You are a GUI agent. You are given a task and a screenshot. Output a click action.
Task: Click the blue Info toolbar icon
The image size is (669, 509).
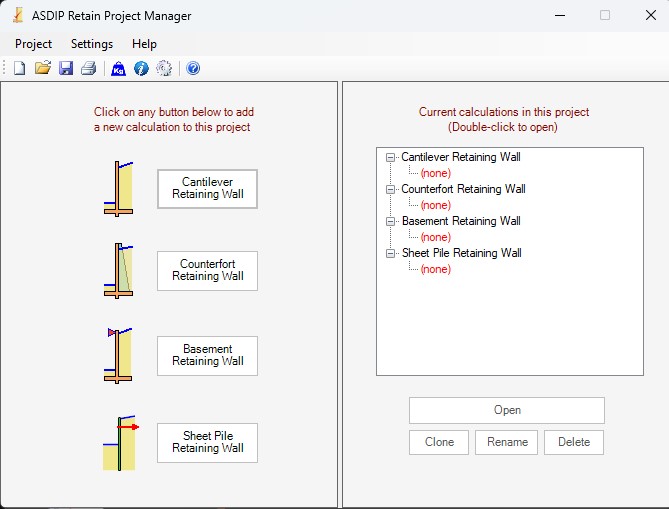tap(141, 68)
